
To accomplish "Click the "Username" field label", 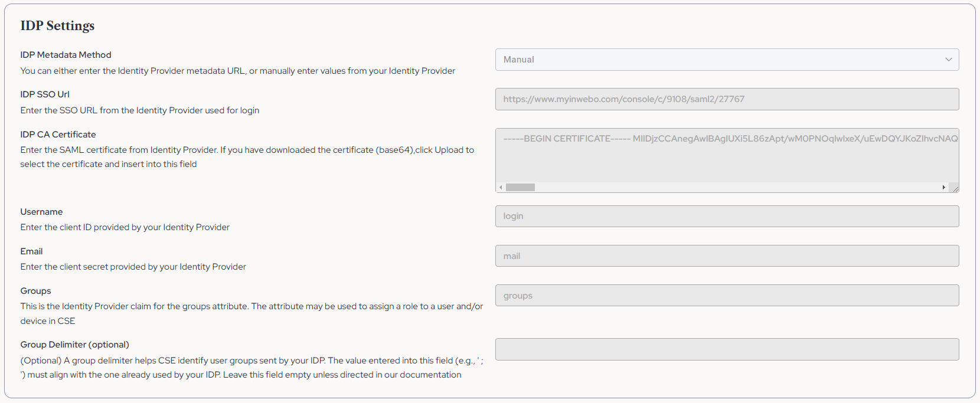I will pos(41,211).
